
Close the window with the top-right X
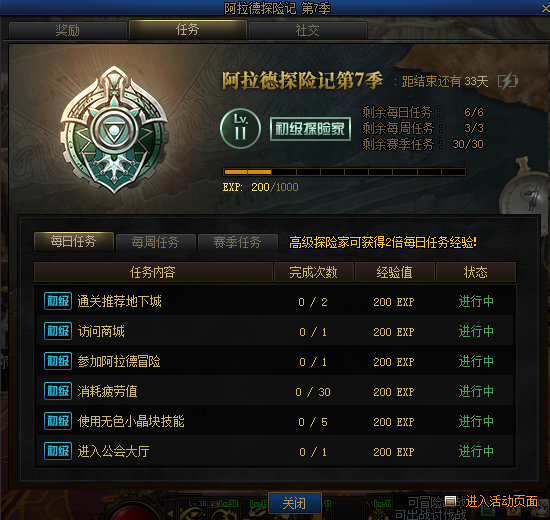pos(545,8)
